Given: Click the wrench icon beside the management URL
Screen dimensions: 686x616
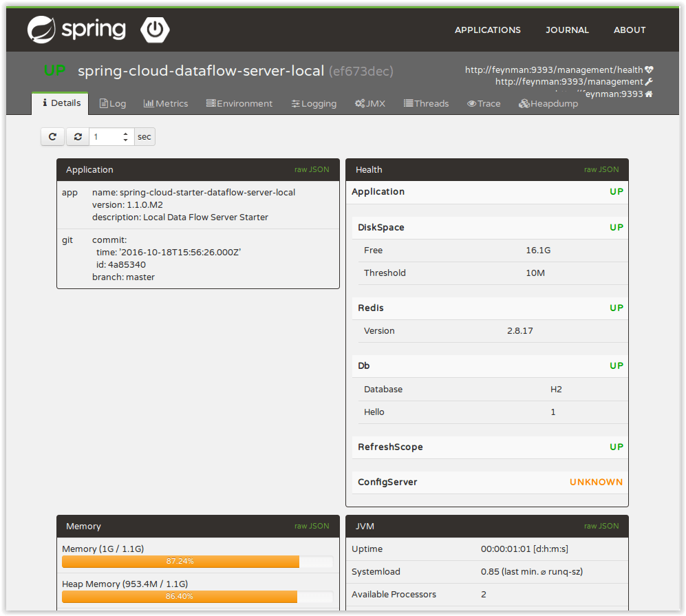Looking at the screenshot, I should 650,81.
